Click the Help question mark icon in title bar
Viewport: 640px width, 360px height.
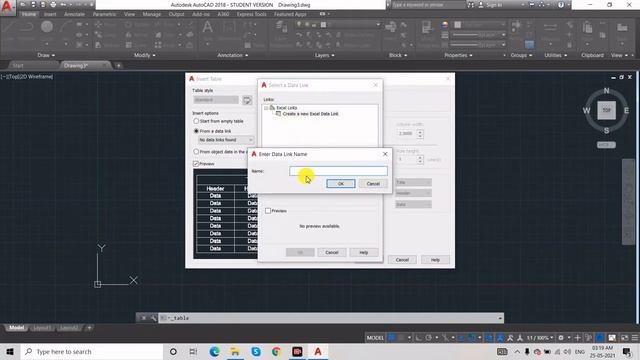[x=561, y=5]
